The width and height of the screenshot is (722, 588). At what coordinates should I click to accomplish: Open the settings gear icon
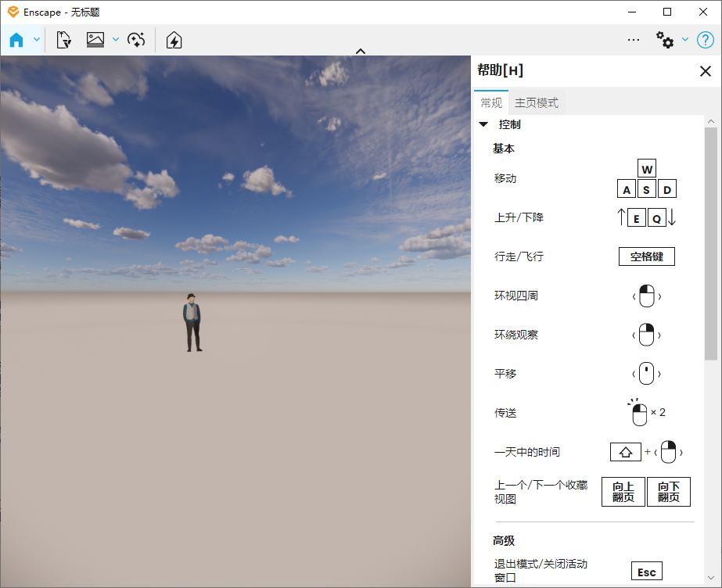666,39
